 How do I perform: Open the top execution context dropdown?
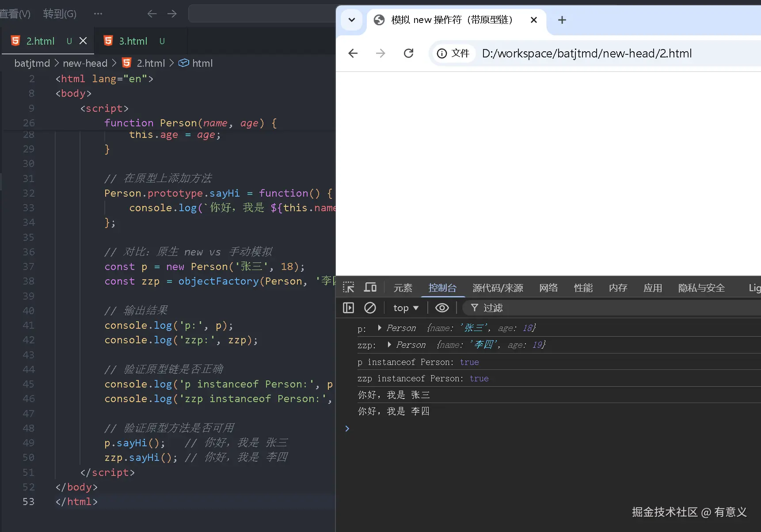(406, 308)
